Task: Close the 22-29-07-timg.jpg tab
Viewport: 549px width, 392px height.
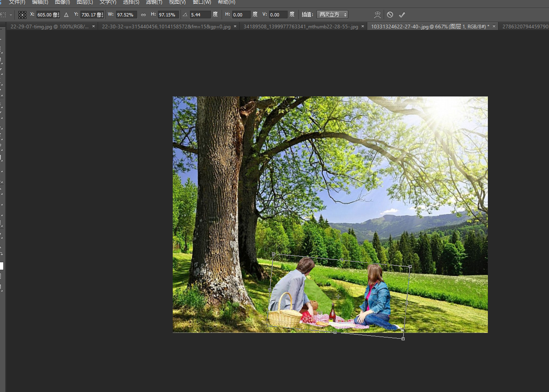Action: tap(94, 26)
